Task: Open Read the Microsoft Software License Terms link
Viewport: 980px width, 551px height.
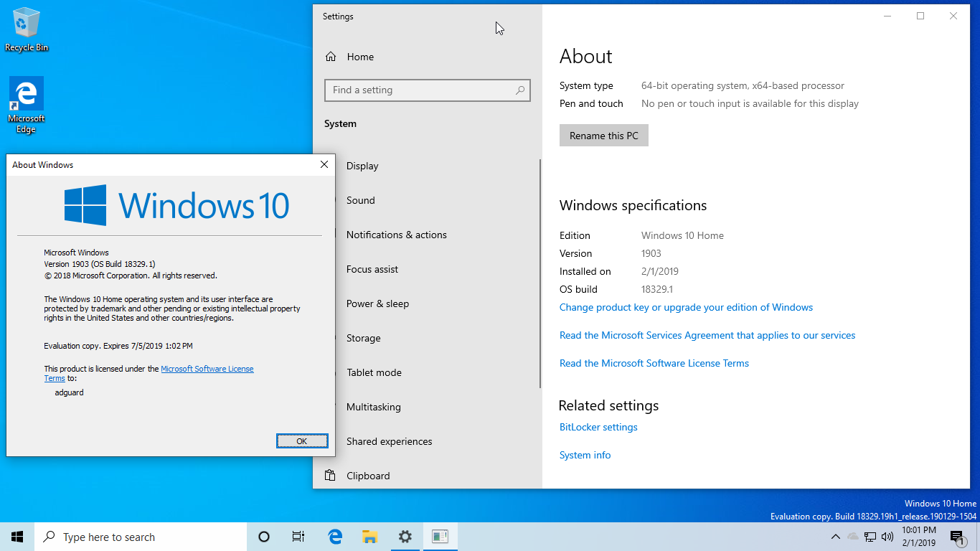Action: pos(654,363)
